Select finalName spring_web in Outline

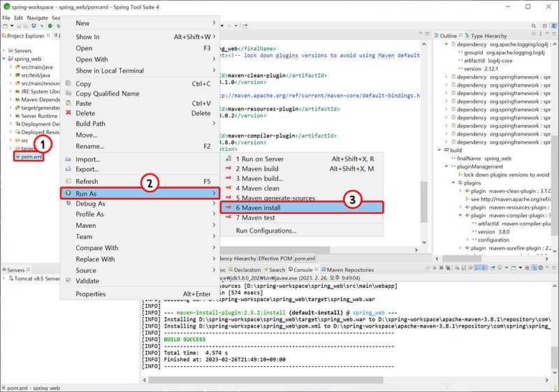point(481,158)
